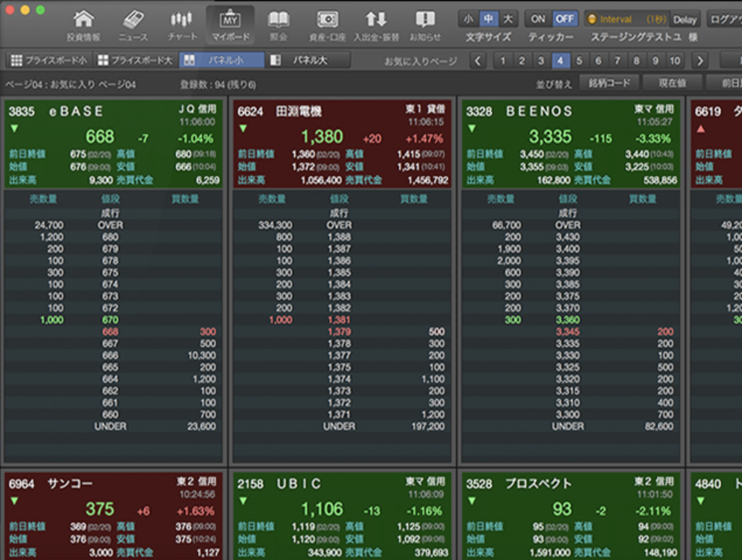
Task: Switch to プライスボード小 view
Action: point(48,60)
